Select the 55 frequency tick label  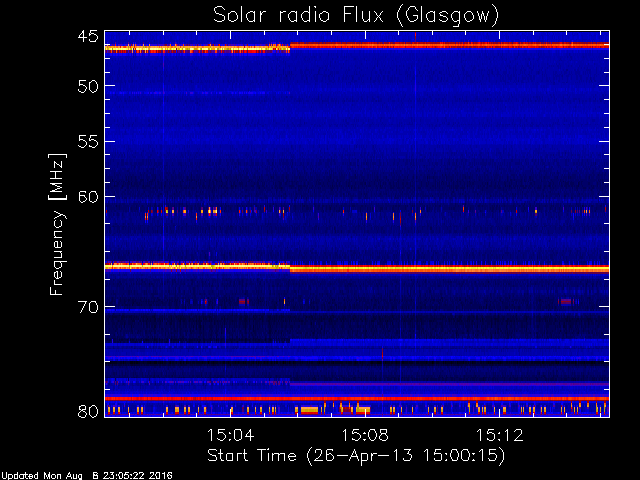[x=88, y=142]
